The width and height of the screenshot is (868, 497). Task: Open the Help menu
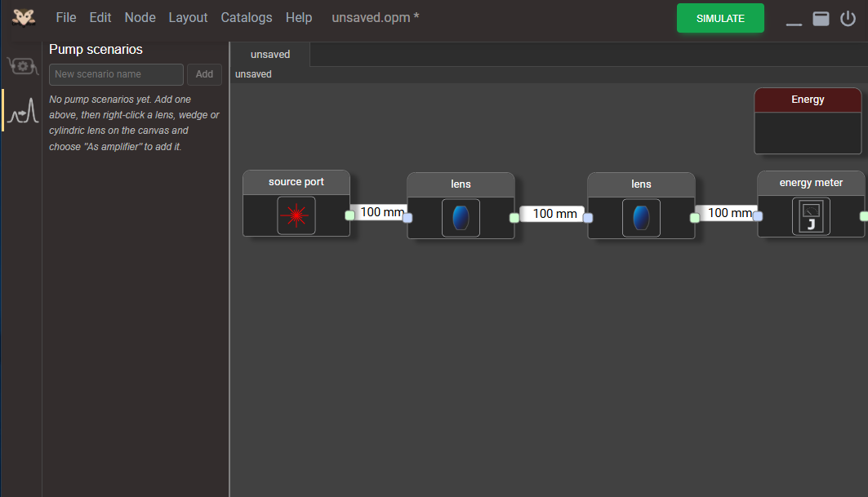pos(299,18)
